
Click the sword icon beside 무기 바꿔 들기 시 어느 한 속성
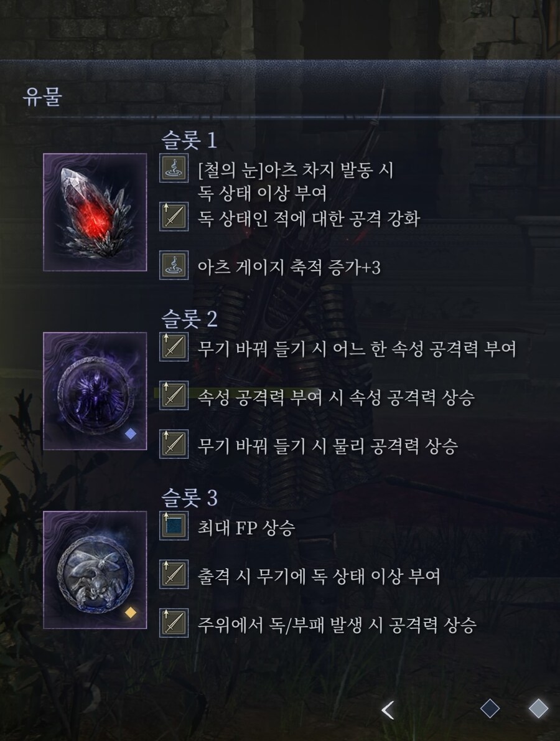coord(174,347)
